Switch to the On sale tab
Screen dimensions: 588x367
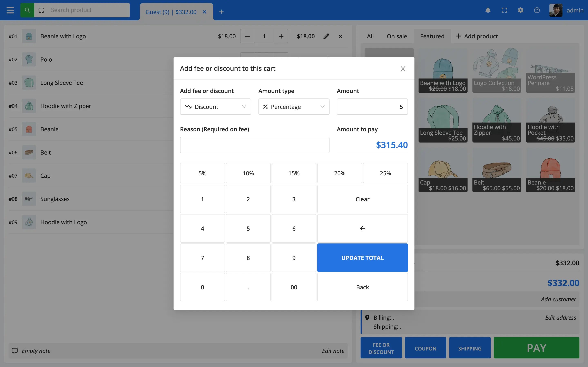(397, 36)
